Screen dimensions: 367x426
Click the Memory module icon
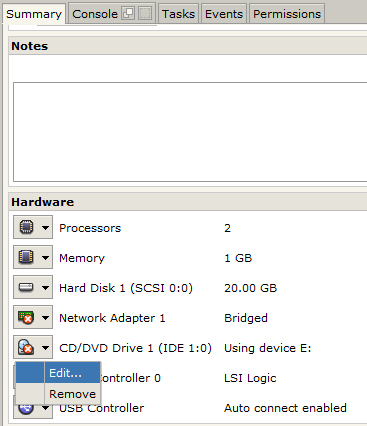coord(26,257)
